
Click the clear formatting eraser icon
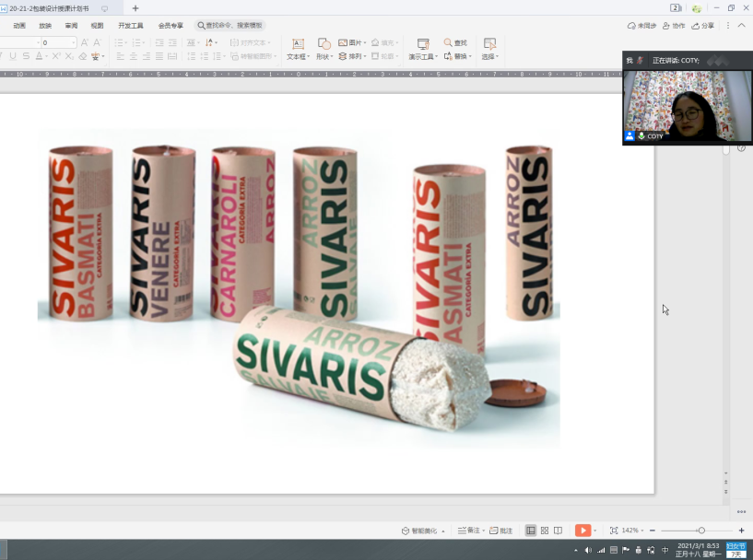coord(83,56)
